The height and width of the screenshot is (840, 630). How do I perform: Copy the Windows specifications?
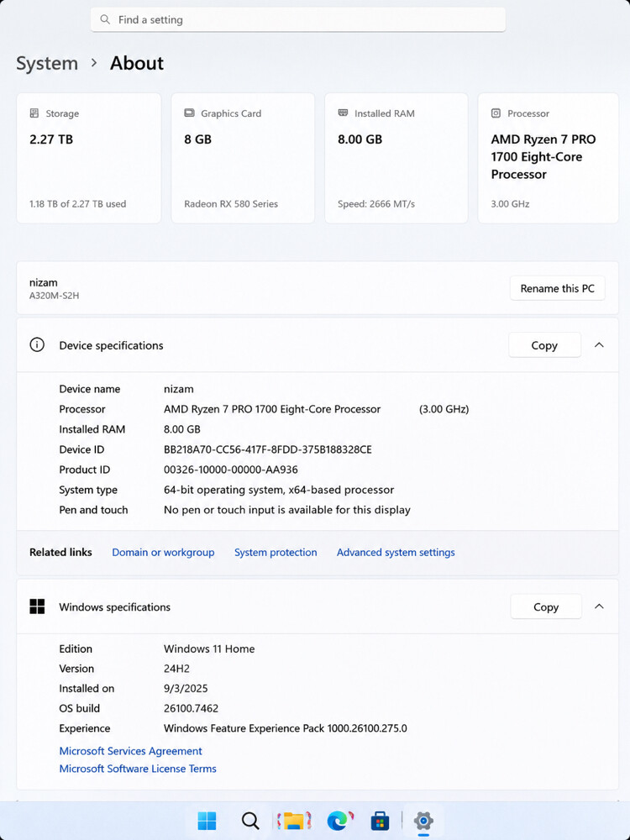[x=546, y=607]
